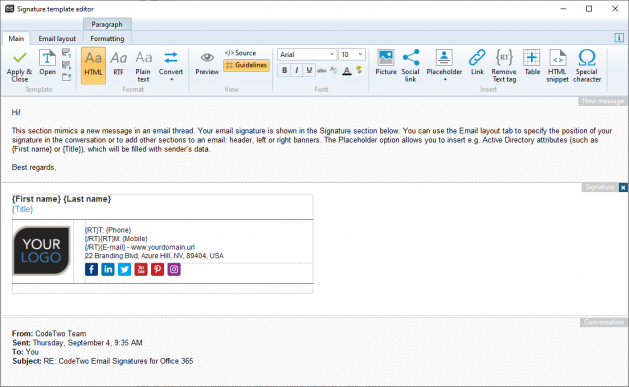Click the 'Best regards,' text
Viewport: 629px width, 387px height.
point(34,167)
